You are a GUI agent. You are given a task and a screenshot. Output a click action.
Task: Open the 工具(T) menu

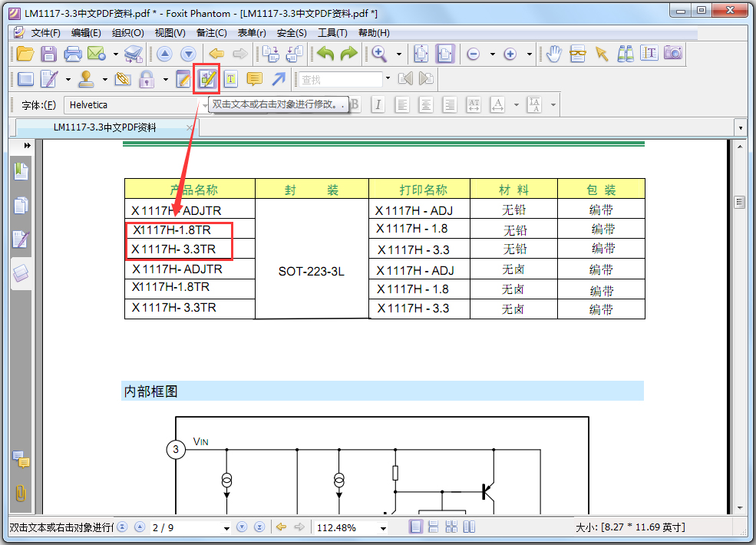coord(332,33)
